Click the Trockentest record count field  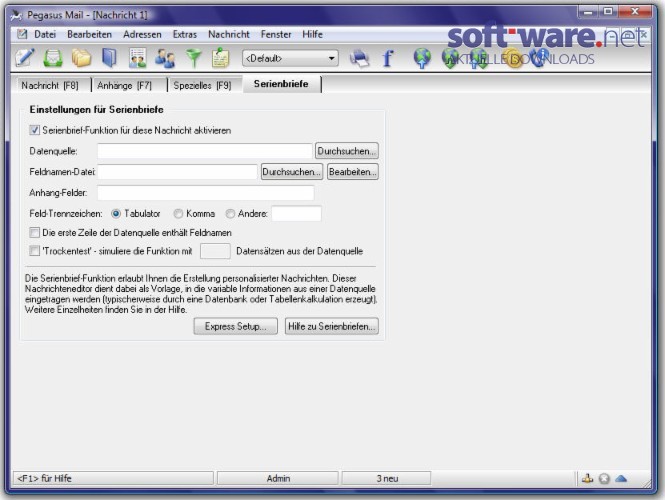(x=215, y=251)
